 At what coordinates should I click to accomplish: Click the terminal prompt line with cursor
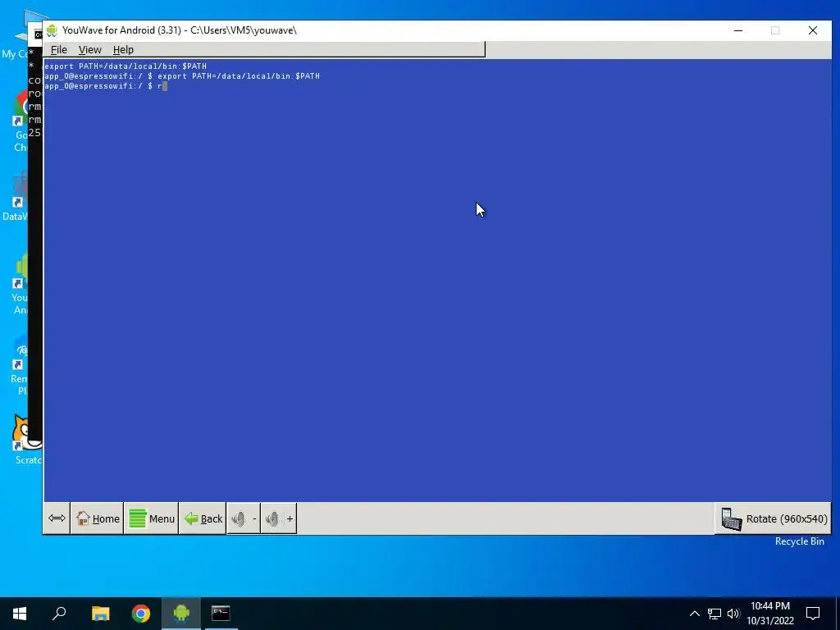point(106,86)
